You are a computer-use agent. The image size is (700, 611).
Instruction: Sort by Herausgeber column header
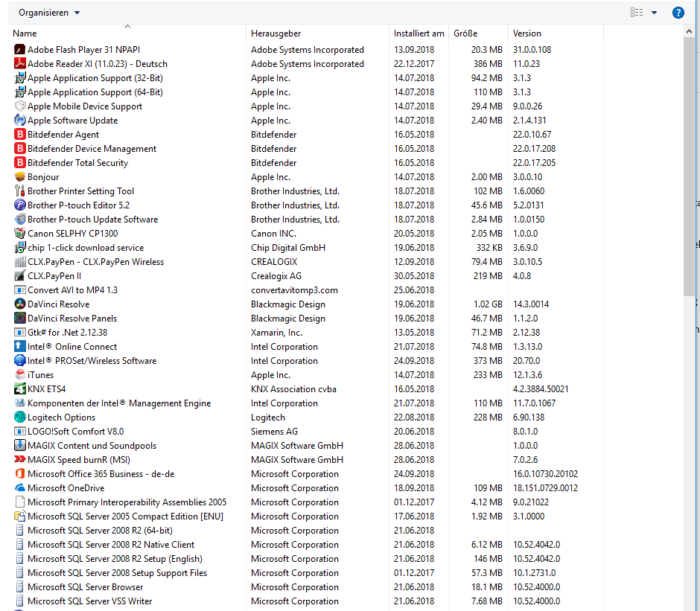click(x=317, y=33)
